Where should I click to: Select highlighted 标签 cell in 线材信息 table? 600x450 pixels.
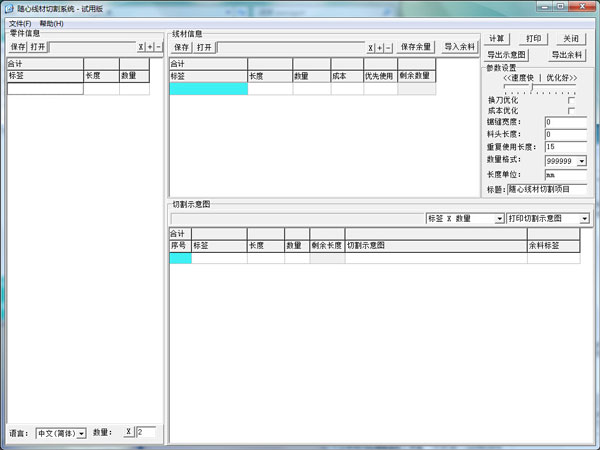click(x=209, y=89)
